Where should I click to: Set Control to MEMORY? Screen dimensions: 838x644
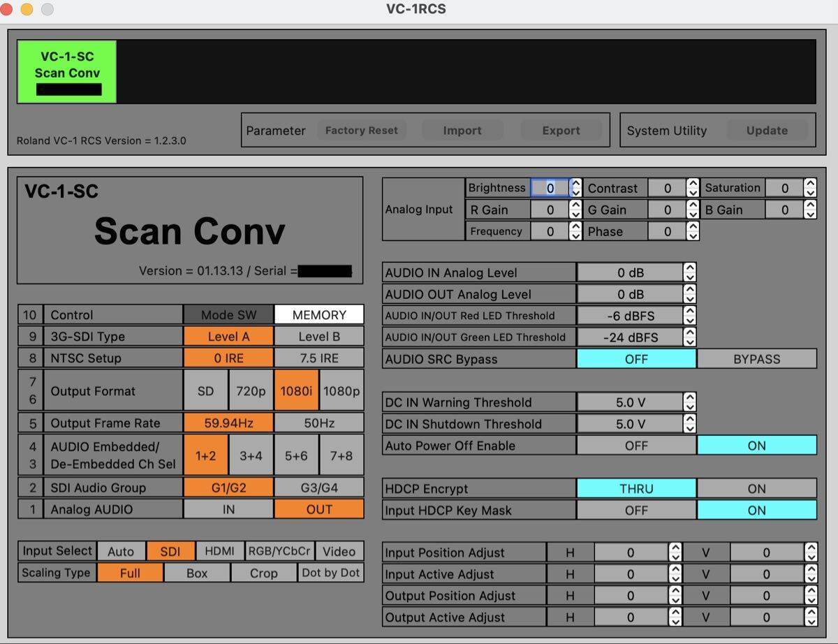click(x=319, y=315)
